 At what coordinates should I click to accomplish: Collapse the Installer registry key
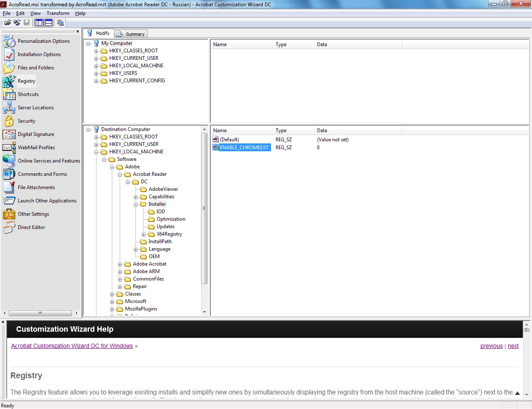tap(136, 204)
